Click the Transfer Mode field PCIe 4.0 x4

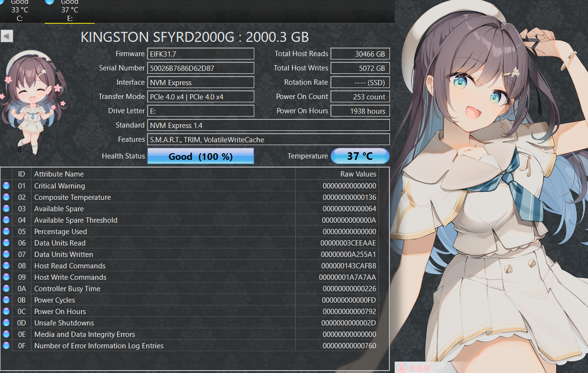pos(200,97)
